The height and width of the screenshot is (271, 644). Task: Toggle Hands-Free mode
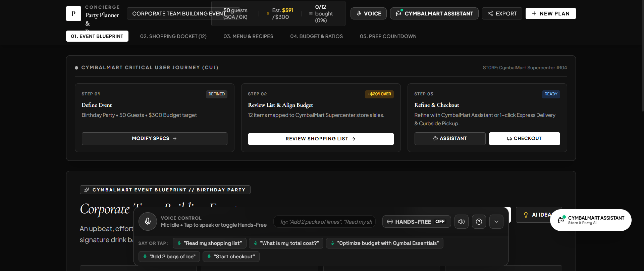417,222
